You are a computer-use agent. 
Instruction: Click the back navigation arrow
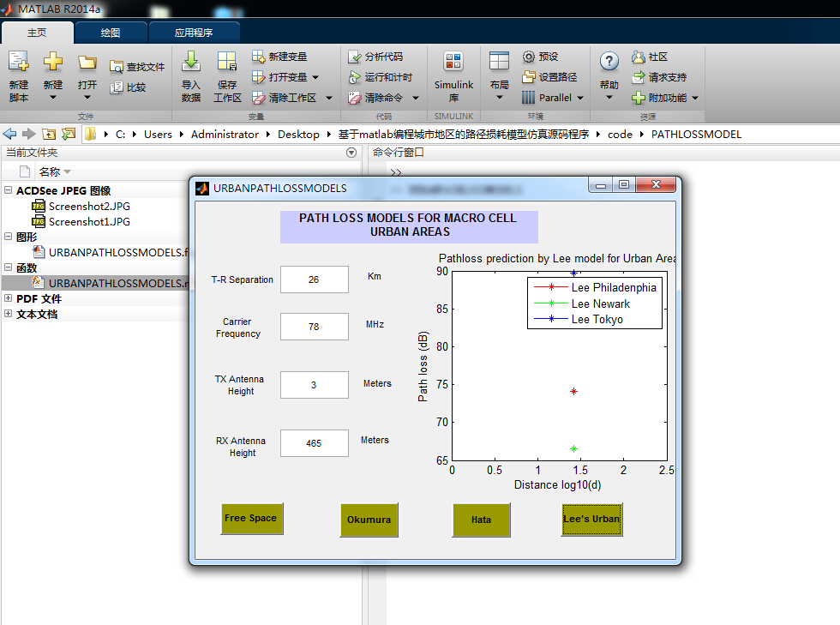click(9, 134)
